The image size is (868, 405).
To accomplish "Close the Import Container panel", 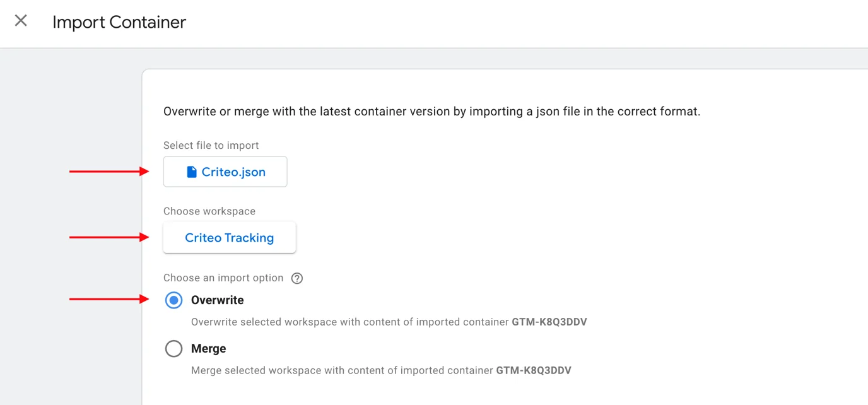I will click(21, 21).
